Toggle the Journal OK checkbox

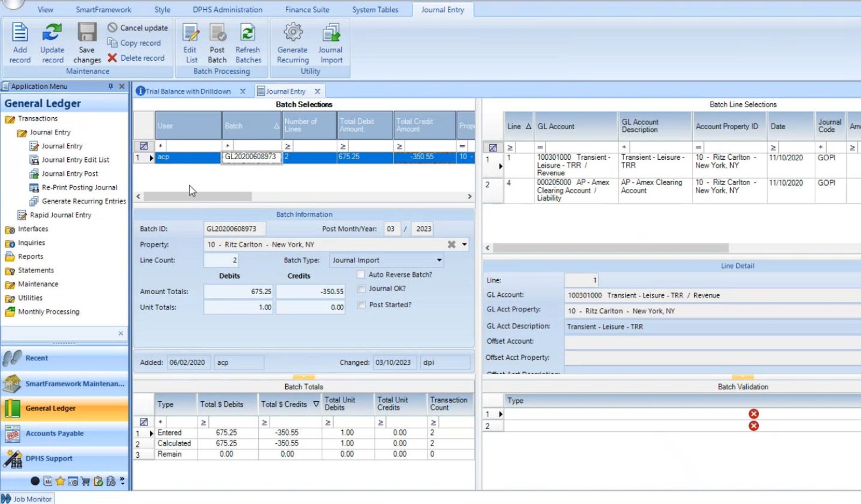tap(361, 289)
